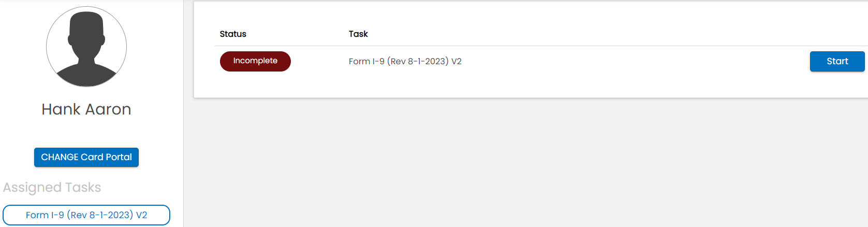Click the Hank Aaron name label
Screen dimensions: 868x227
coord(86,109)
